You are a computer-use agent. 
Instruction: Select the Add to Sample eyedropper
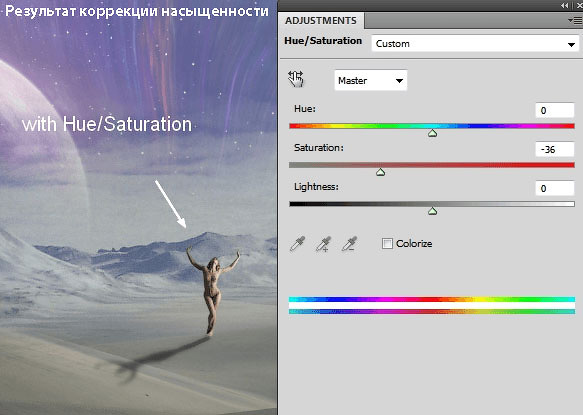(323, 244)
